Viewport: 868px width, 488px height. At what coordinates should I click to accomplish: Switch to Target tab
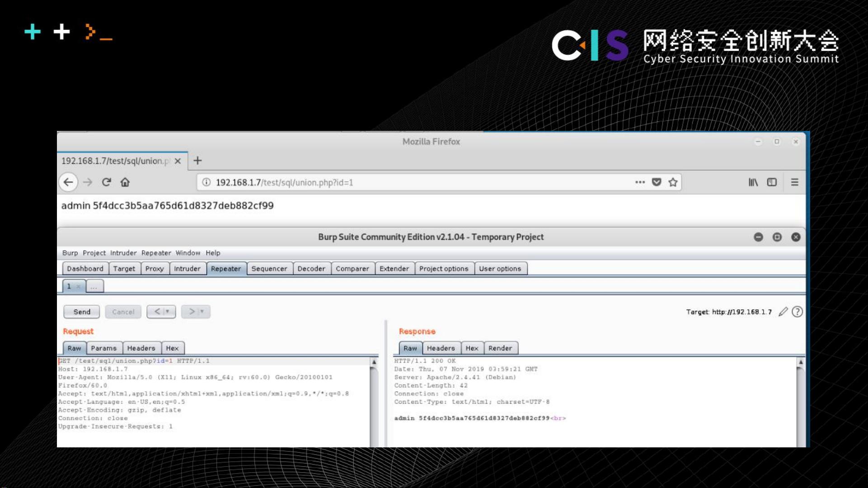[124, 269]
